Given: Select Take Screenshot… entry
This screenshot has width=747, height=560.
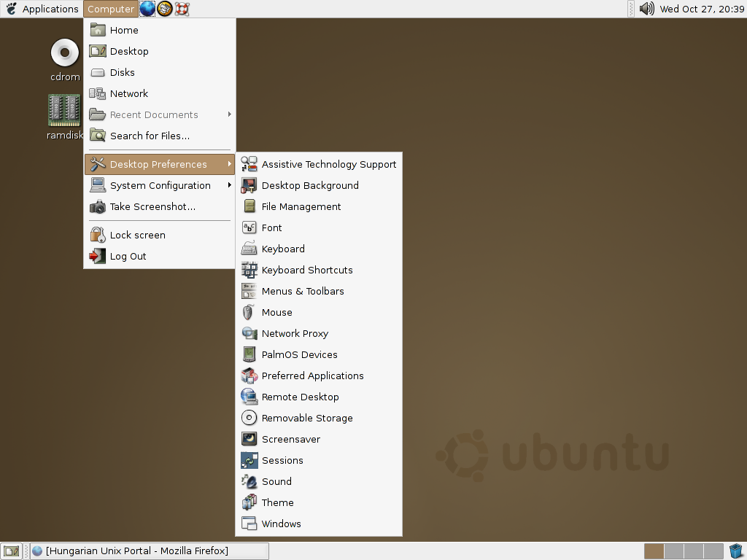Looking at the screenshot, I should click(160, 206).
